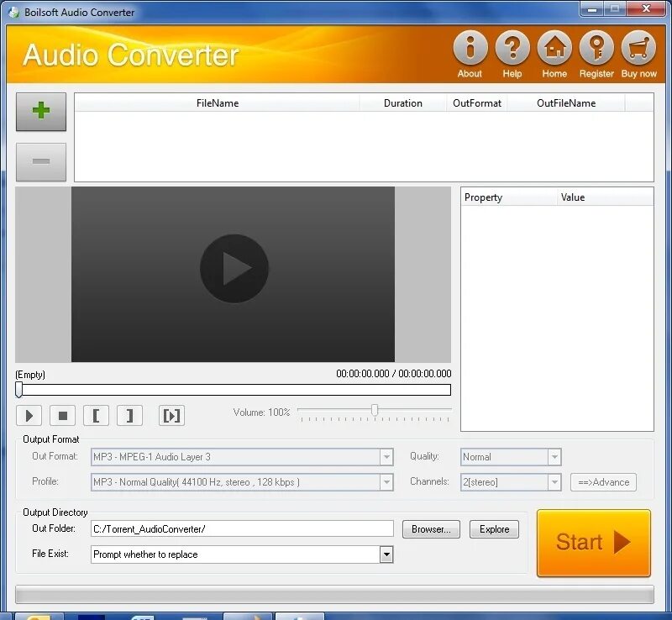672x620 pixels.
Task: Open the Channels dropdown
Action: (554, 482)
